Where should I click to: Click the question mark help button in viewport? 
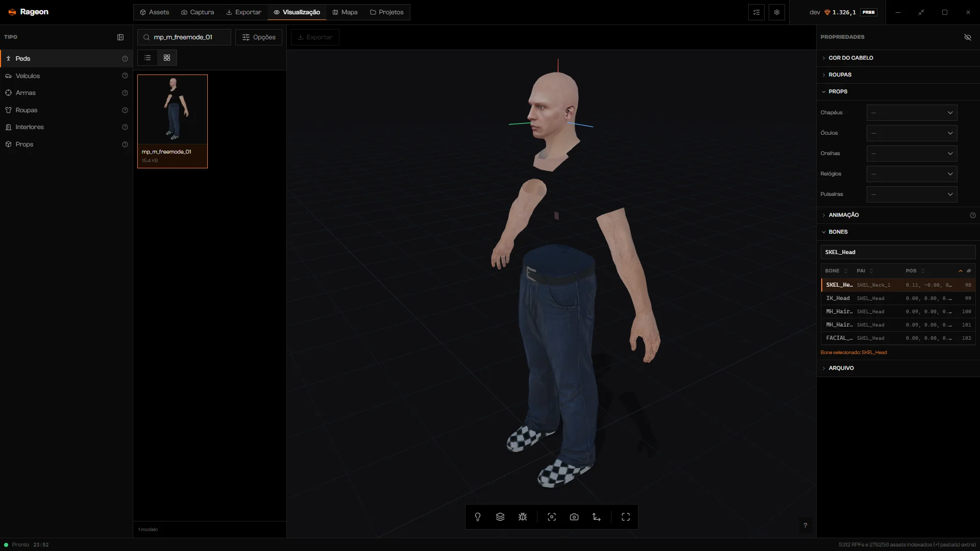point(805,525)
